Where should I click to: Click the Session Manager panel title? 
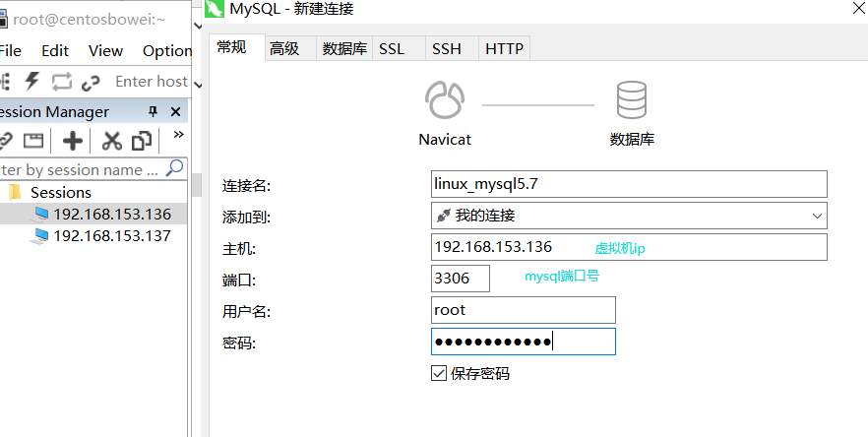coord(54,112)
